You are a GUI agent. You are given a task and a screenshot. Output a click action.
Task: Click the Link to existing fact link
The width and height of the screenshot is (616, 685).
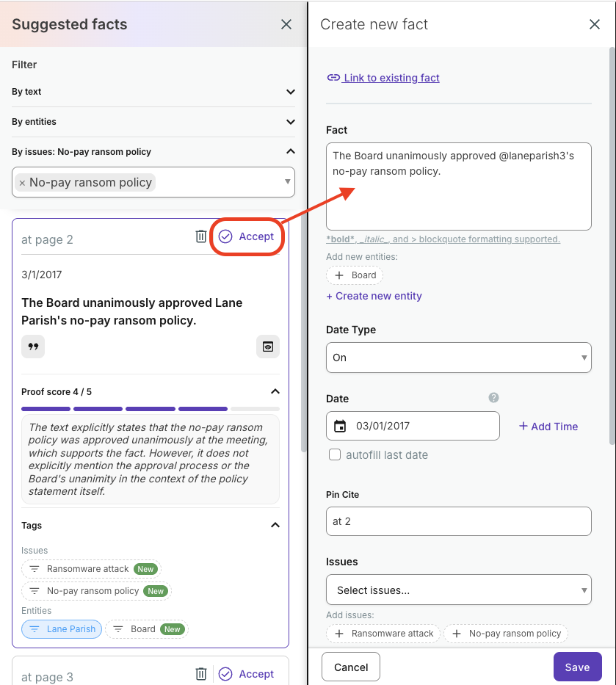click(x=383, y=77)
